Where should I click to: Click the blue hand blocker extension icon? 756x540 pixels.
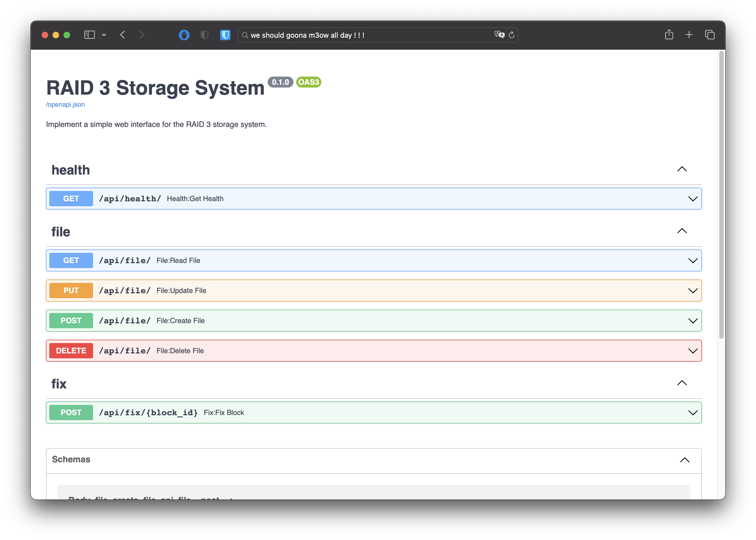point(184,35)
